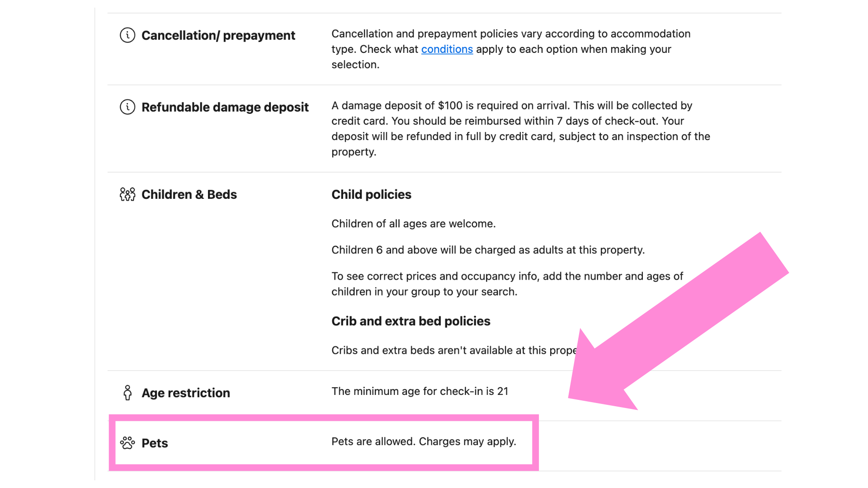Image resolution: width=868 pixels, height=488 pixels.
Task: Click the 'Cribs and extra beds aren't available' text
Action: click(454, 350)
